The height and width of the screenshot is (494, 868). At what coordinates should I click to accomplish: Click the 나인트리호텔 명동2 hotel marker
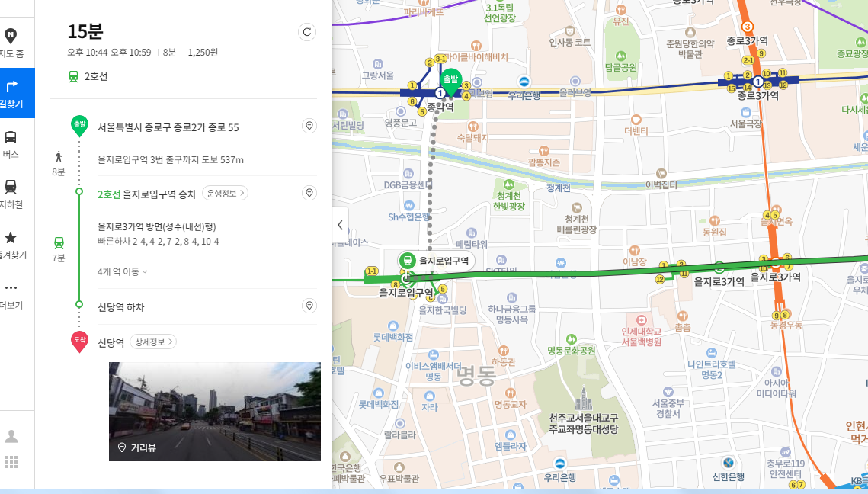coord(711,353)
